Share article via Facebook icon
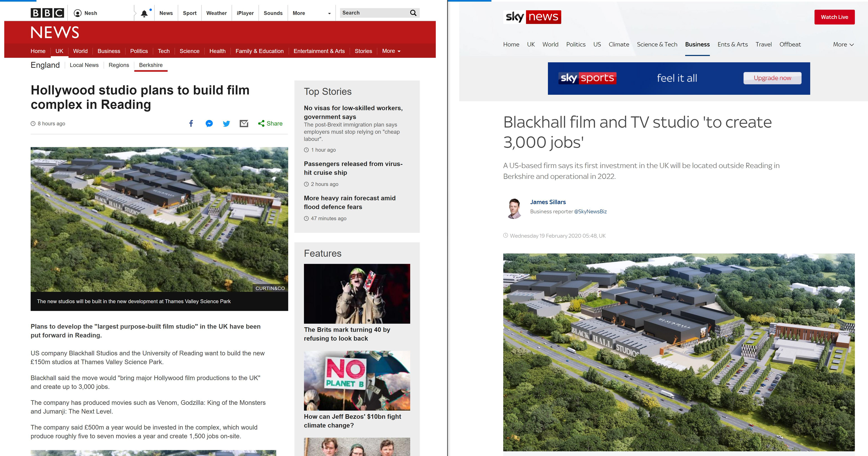Screen dimensions: 868x456 [x=191, y=123]
